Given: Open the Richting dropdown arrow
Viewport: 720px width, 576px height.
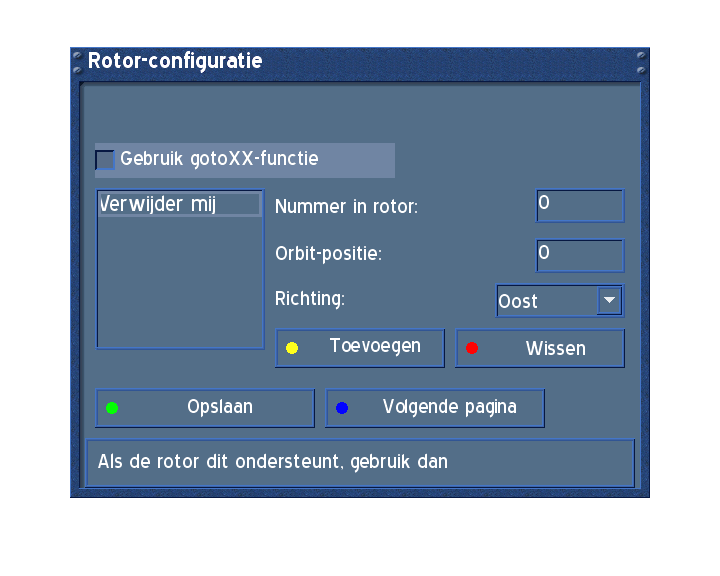Looking at the screenshot, I should [609, 300].
